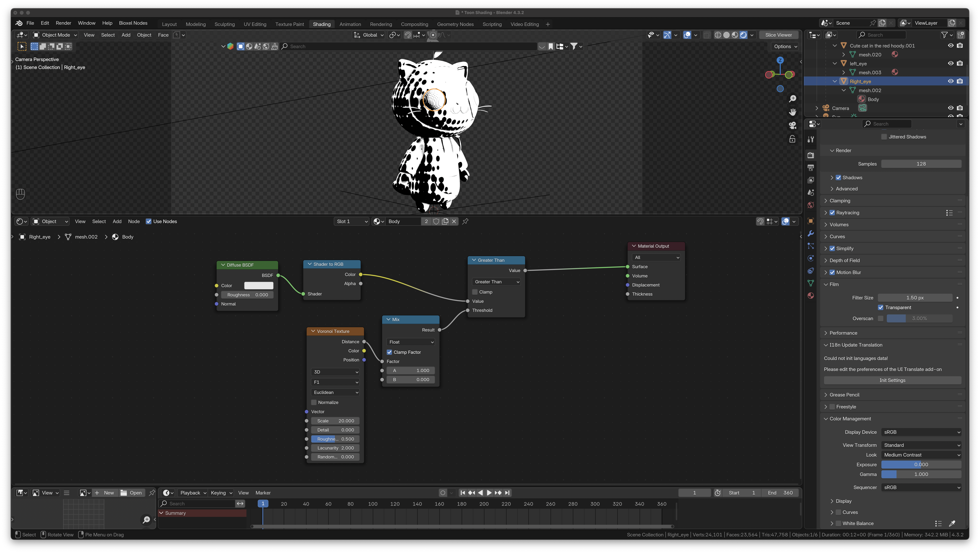Select rendered viewport shading icon
The image size is (980, 553).
click(x=743, y=35)
